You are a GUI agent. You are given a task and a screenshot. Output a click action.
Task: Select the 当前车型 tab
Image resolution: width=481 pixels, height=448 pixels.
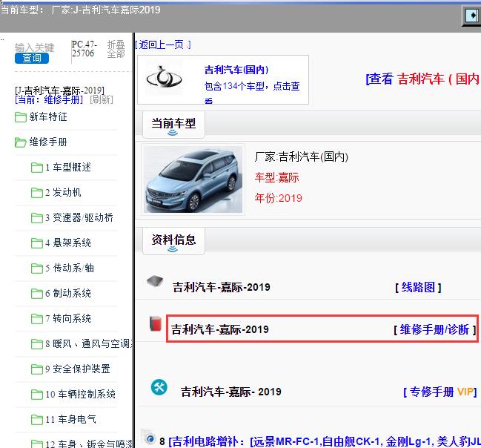173,125
